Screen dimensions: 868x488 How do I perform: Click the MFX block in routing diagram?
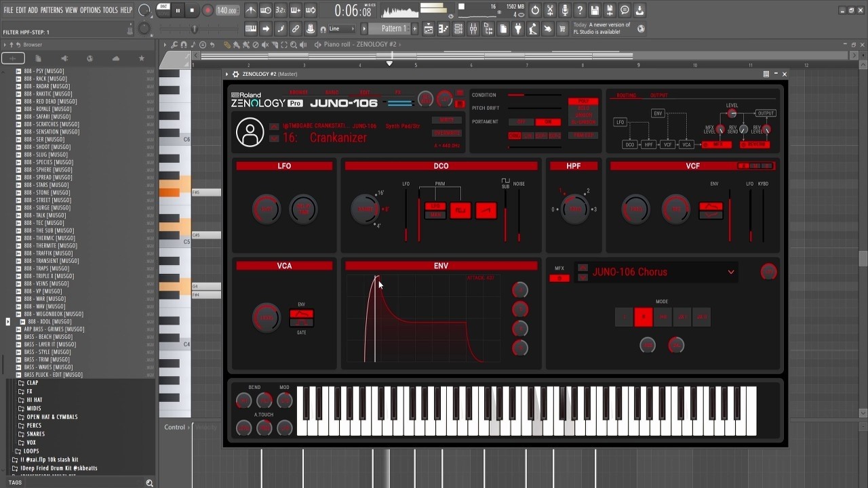pyautogui.click(x=717, y=144)
